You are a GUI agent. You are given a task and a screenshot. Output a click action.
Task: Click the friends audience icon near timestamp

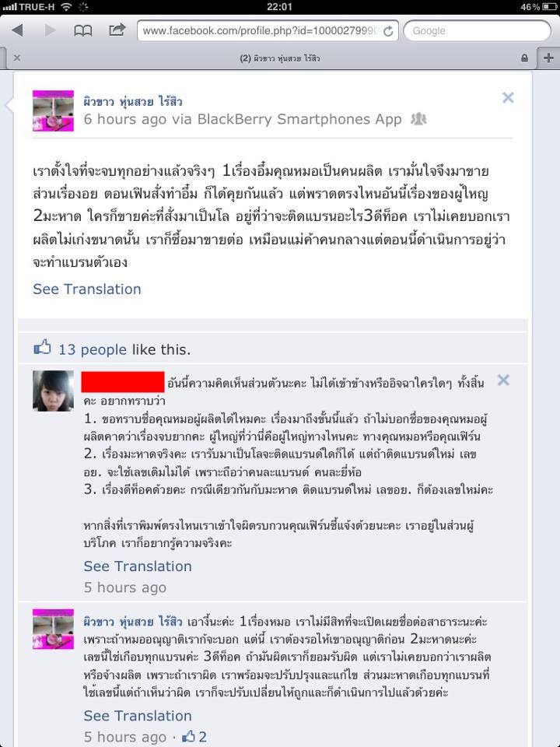click(418, 118)
